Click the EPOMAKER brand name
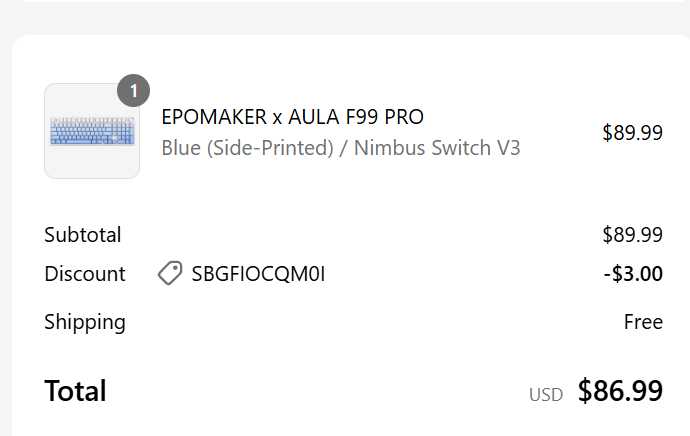The image size is (690, 436). pos(212,117)
